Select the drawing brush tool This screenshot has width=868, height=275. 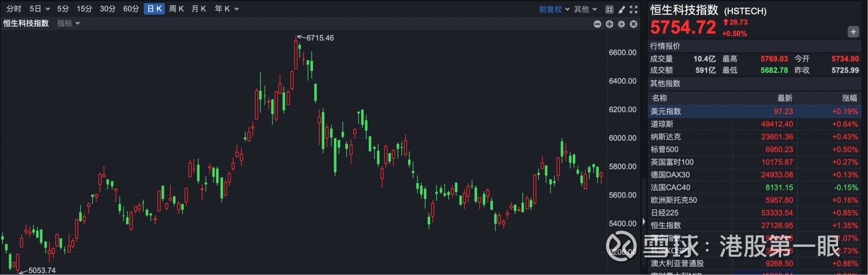621,9
